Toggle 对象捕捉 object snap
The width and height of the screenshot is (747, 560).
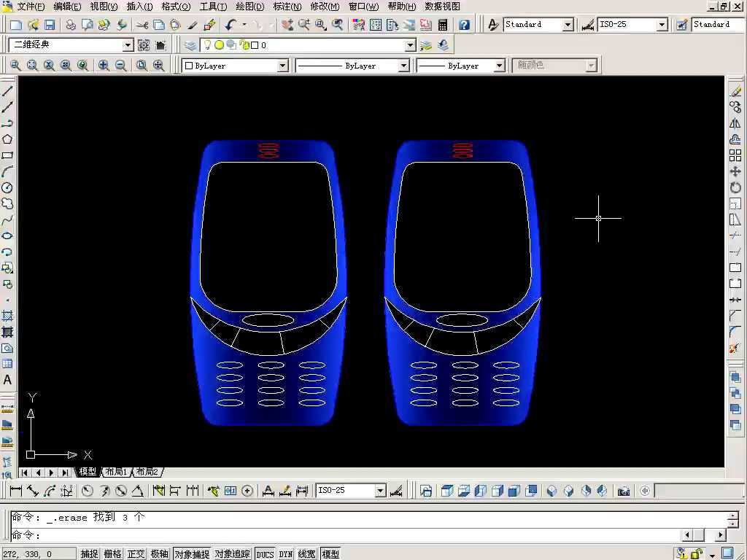tap(192, 554)
